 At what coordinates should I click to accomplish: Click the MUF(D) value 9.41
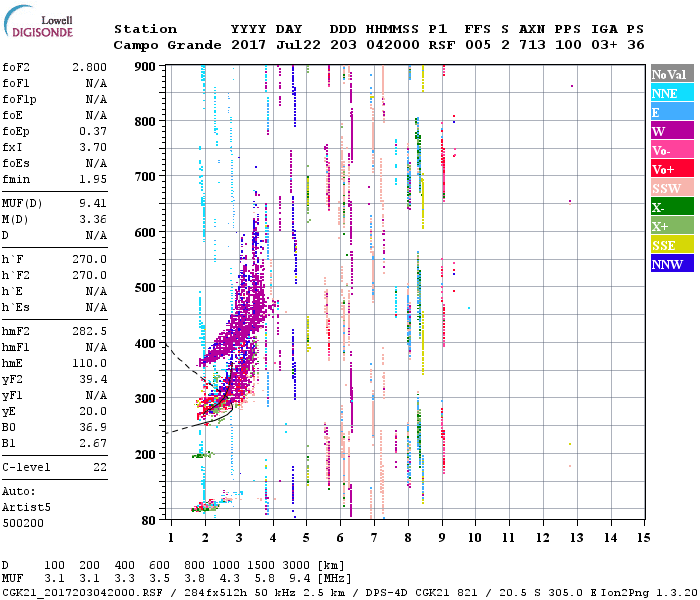pos(93,202)
